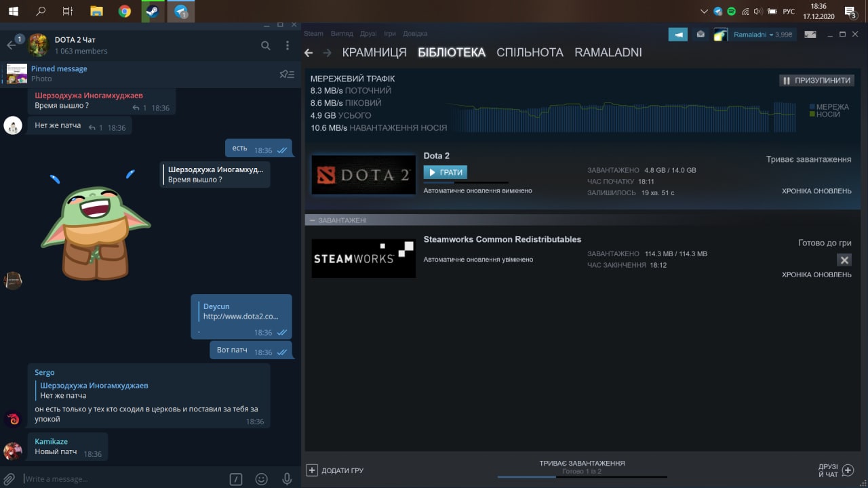
Task: Open bot commands slash icon in Telegram
Action: pos(235,479)
